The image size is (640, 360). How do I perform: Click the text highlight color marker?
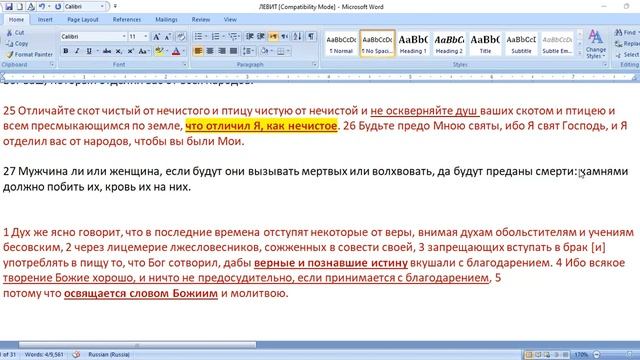click(x=159, y=51)
